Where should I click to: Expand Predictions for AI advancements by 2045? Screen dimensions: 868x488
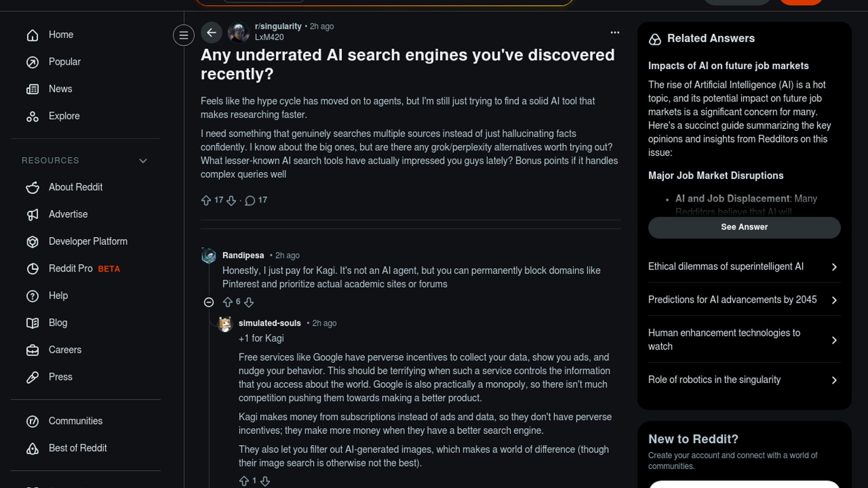(744, 300)
